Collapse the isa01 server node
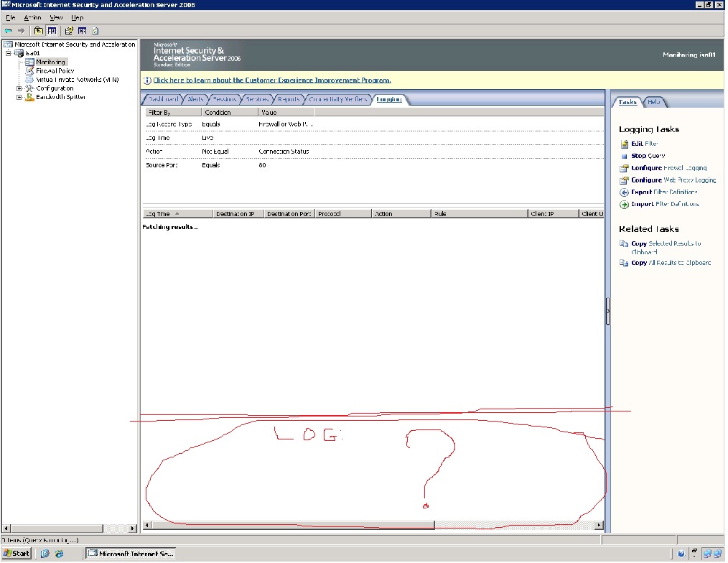The width and height of the screenshot is (728, 563). (x=8, y=53)
